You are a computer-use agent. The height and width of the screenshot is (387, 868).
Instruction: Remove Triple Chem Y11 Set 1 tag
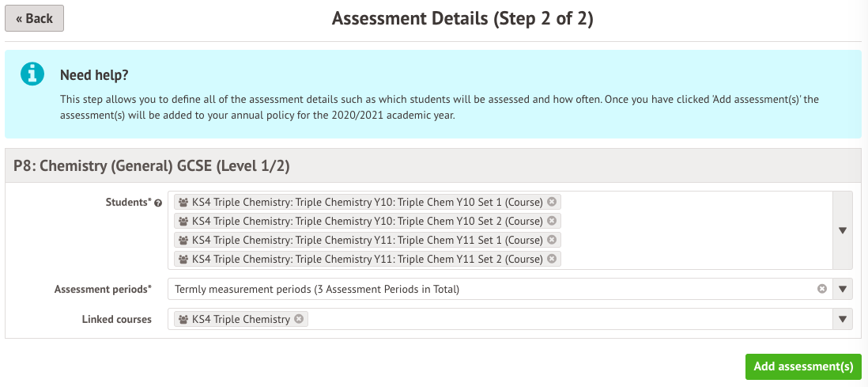pyautogui.click(x=552, y=240)
